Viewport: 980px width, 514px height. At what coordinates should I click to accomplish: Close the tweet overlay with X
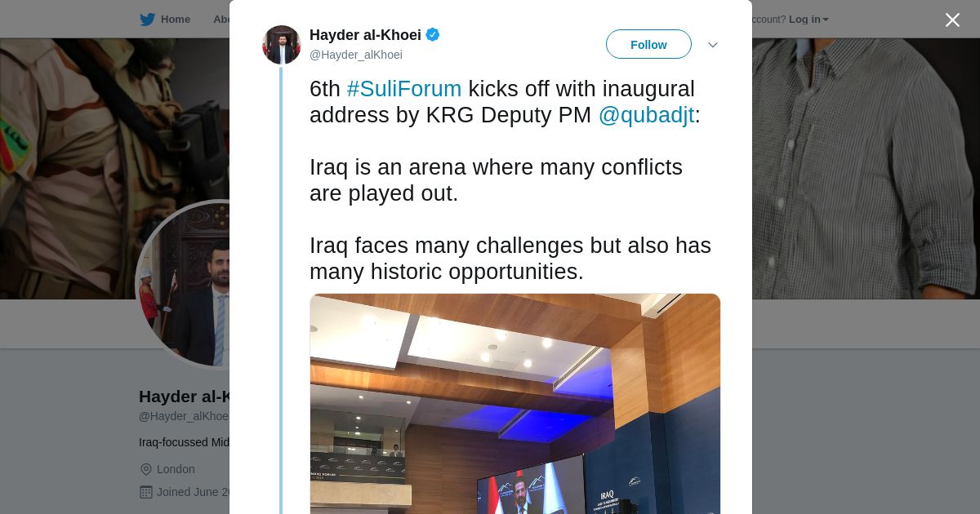(952, 20)
